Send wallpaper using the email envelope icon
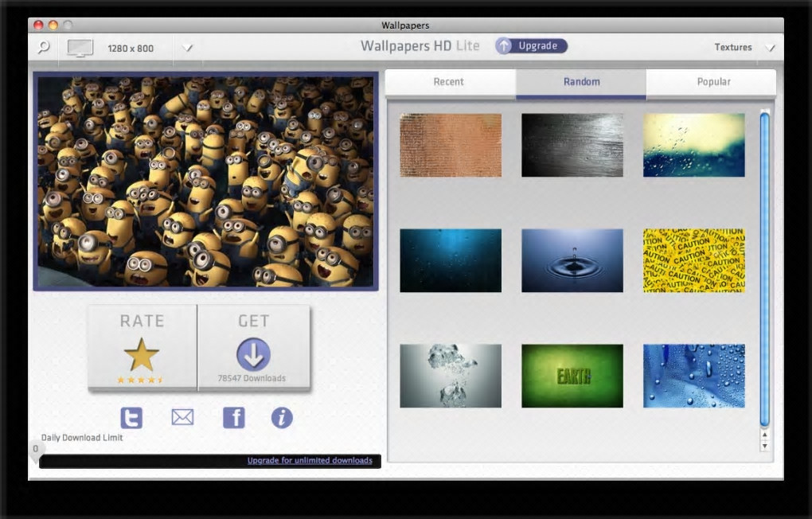The image size is (812, 519). click(x=182, y=417)
